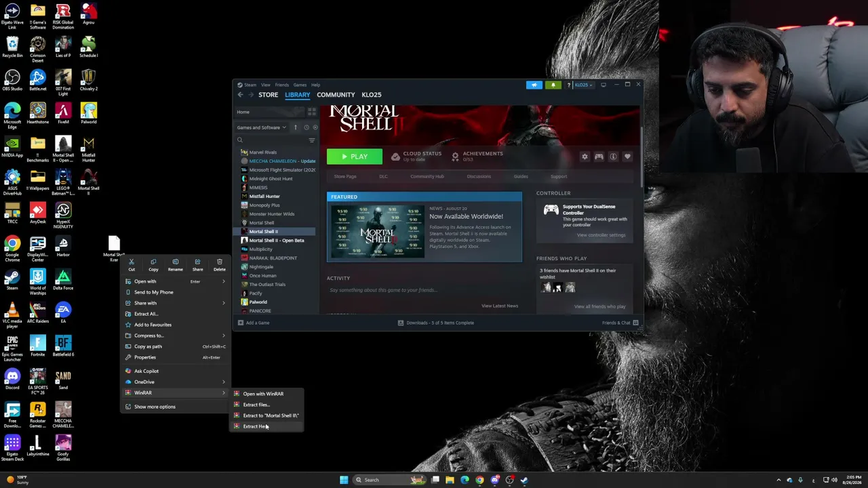The width and height of the screenshot is (868, 488).
Task: Click View controller settings link
Action: click(x=601, y=235)
